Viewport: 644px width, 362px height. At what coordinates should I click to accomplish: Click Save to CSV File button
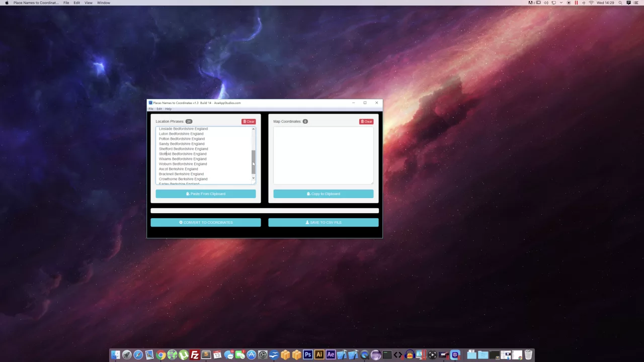tap(324, 222)
